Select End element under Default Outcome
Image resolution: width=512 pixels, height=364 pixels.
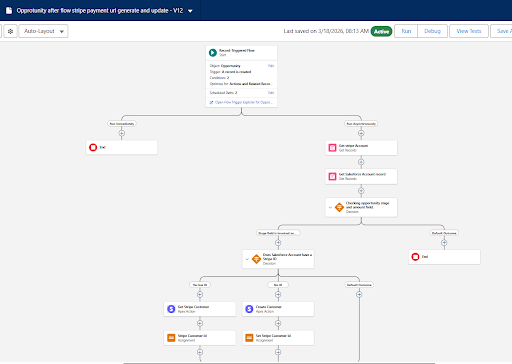click(x=444, y=257)
